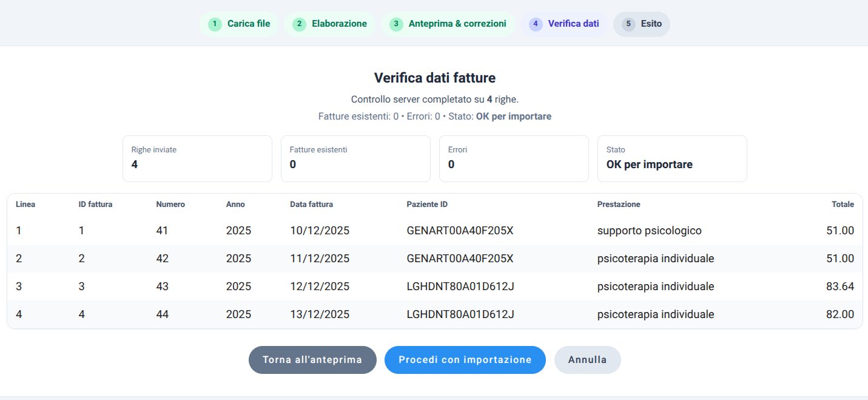Click the 'Prestazione' column header

pyautogui.click(x=618, y=205)
